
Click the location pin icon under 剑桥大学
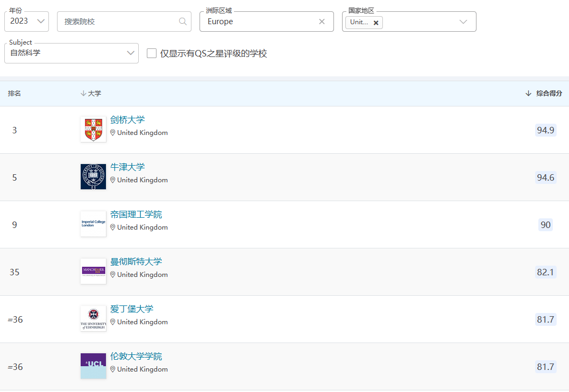pyautogui.click(x=113, y=132)
